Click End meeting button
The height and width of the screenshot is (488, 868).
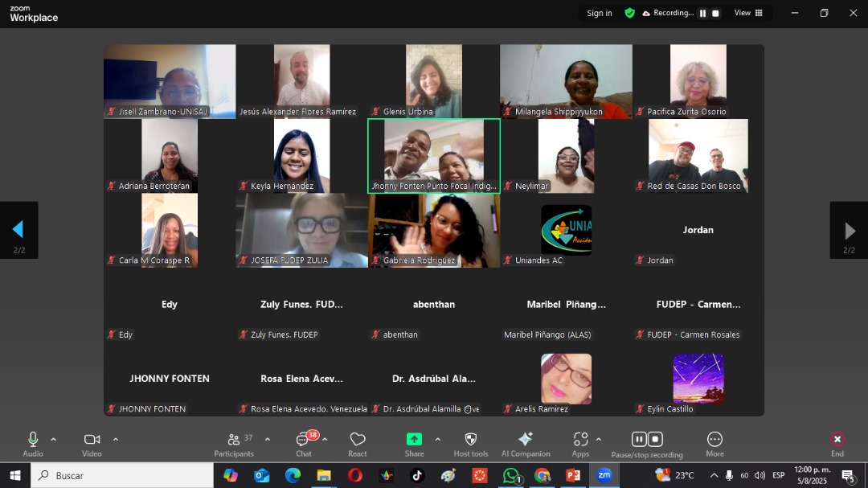point(837,445)
